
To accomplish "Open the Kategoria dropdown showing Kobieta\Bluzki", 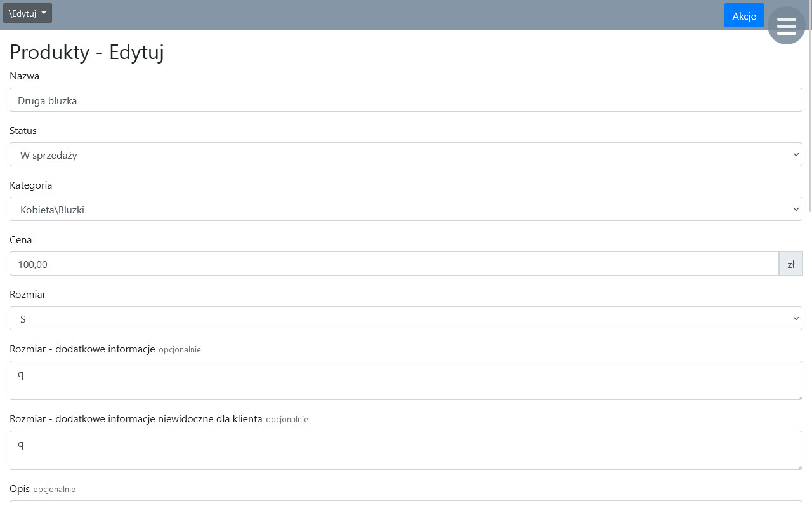I will (x=406, y=210).
